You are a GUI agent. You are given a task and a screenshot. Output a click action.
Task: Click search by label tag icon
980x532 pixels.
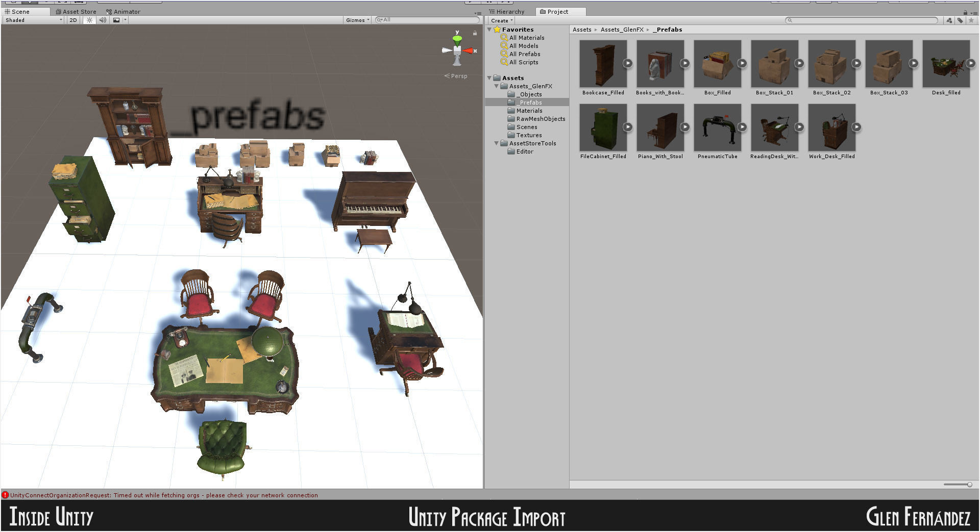[960, 20]
